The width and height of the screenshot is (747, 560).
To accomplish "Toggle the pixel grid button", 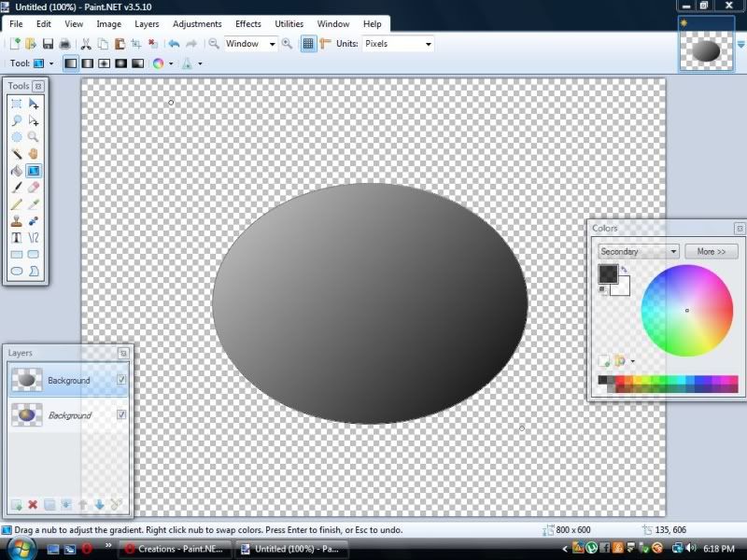I will (x=308, y=44).
